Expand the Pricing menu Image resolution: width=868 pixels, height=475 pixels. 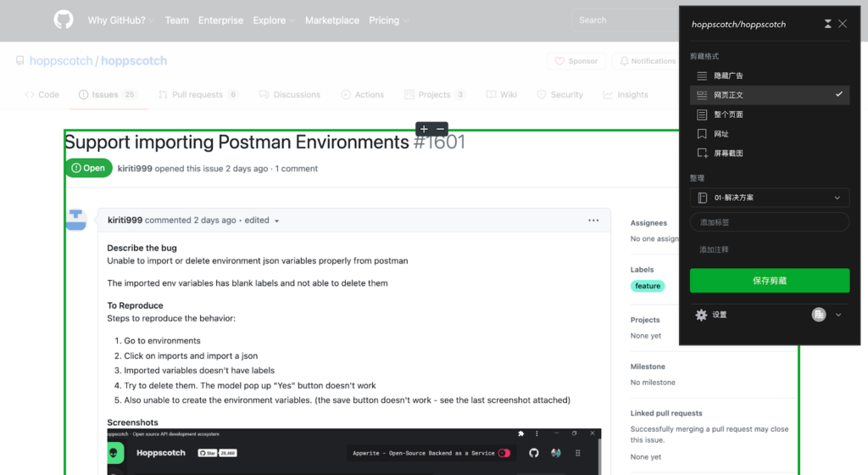(x=388, y=20)
